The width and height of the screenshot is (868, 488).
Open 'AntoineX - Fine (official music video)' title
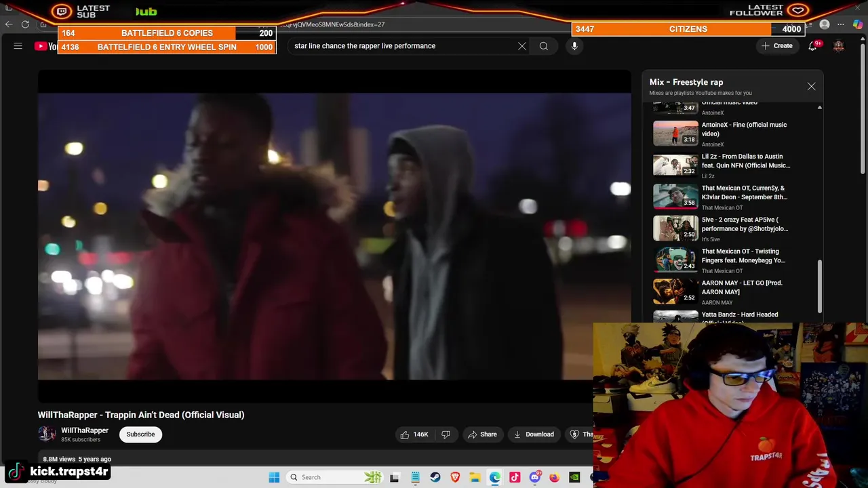[x=744, y=129]
